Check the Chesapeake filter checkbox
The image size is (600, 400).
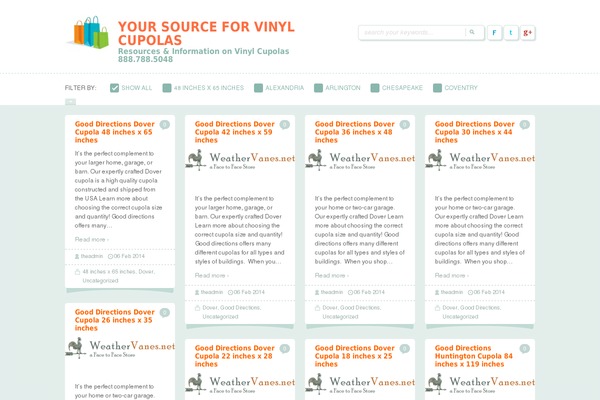(375, 88)
